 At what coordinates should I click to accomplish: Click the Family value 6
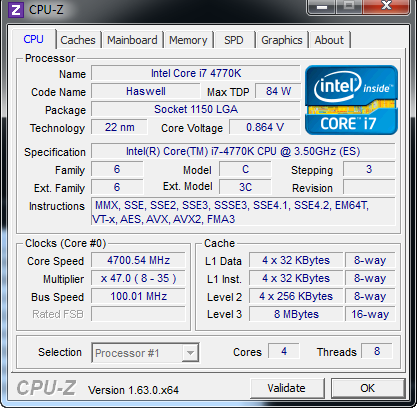click(x=117, y=169)
